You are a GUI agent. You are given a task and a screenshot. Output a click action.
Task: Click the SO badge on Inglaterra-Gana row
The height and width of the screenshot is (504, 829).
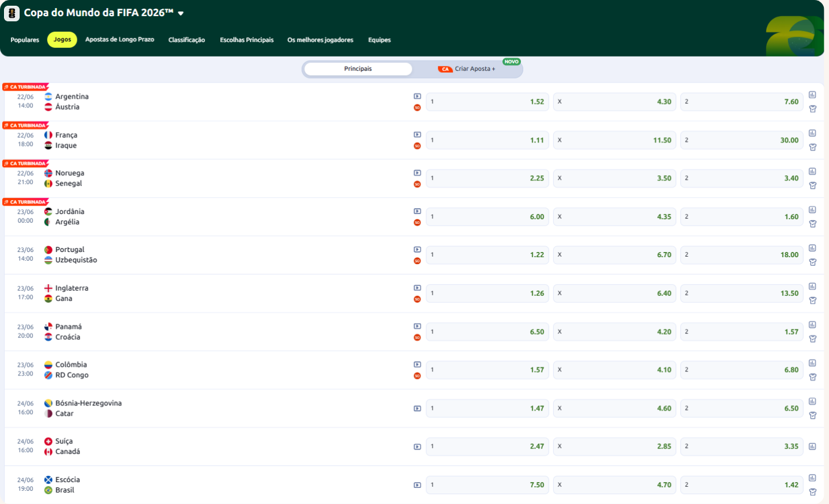pyautogui.click(x=417, y=299)
